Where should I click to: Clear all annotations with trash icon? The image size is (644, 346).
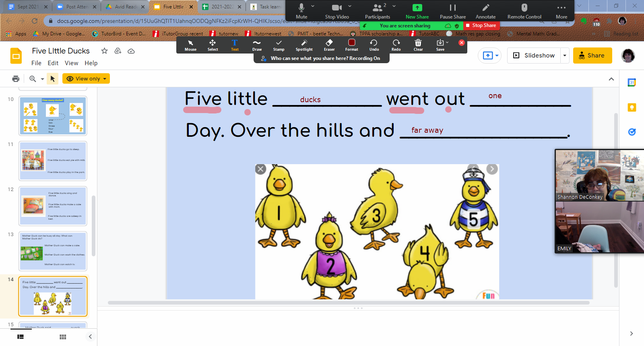point(418,45)
